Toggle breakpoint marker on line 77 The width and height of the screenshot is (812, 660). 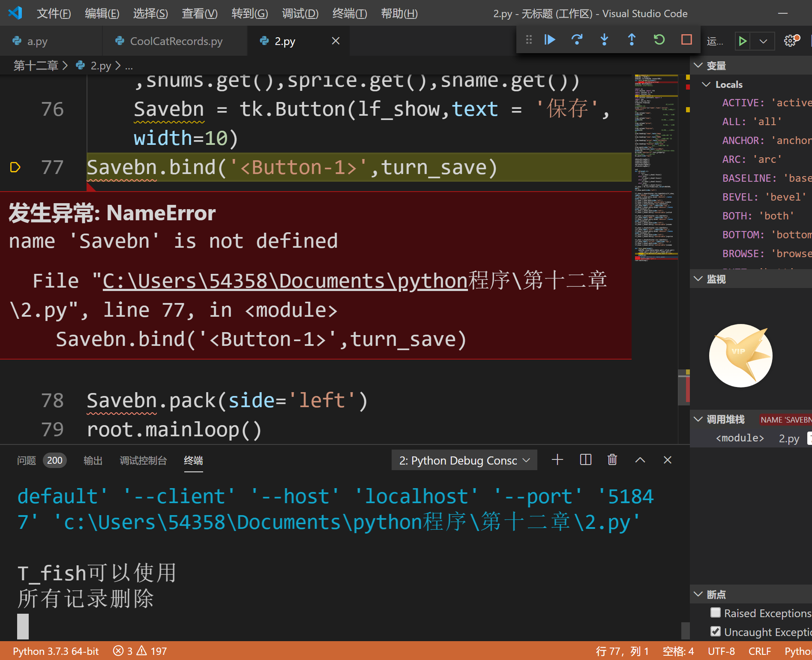pos(15,167)
